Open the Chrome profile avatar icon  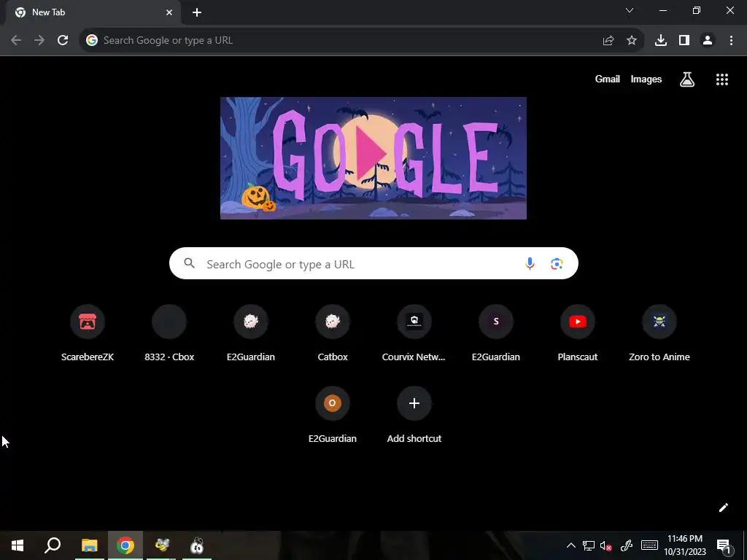point(708,41)
